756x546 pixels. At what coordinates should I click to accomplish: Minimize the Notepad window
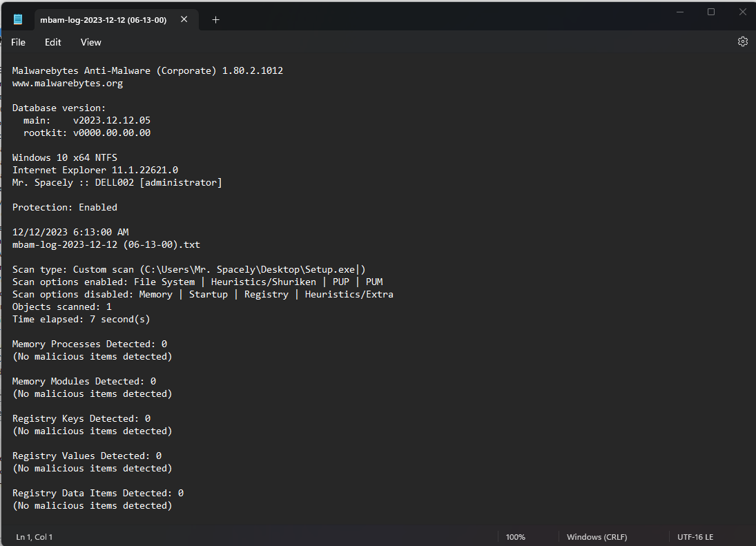tap(680, 12)
